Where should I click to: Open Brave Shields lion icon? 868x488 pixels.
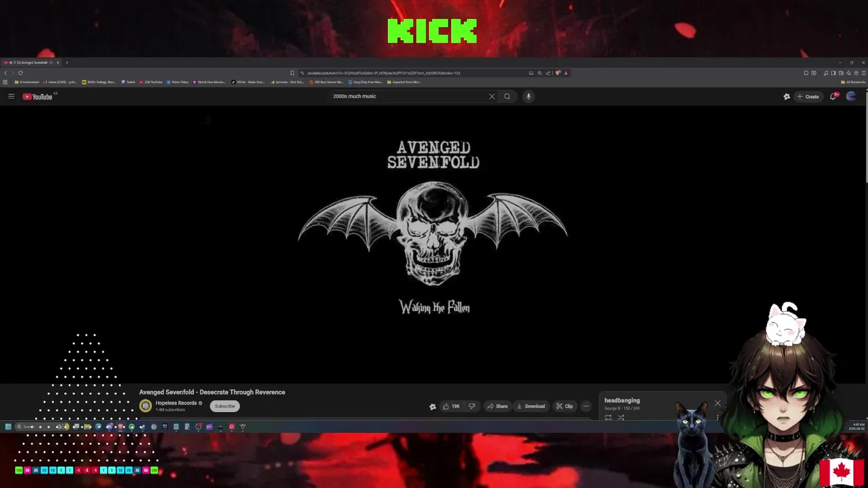557,73
